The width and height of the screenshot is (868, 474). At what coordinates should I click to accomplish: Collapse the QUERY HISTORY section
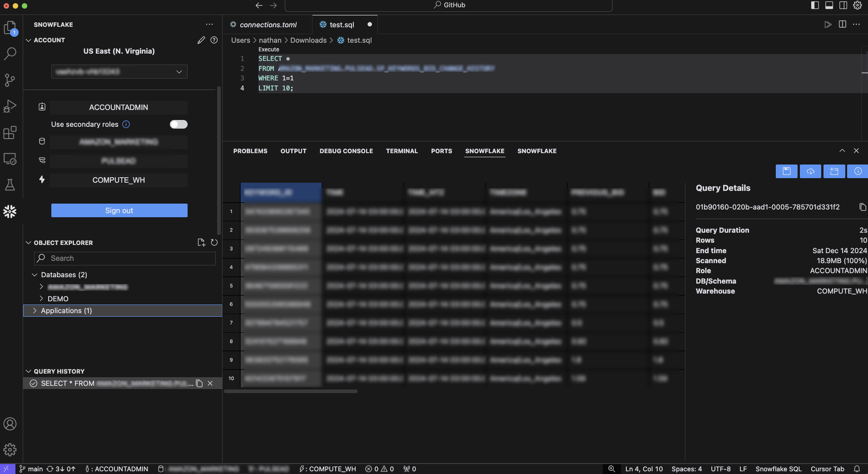29,371
